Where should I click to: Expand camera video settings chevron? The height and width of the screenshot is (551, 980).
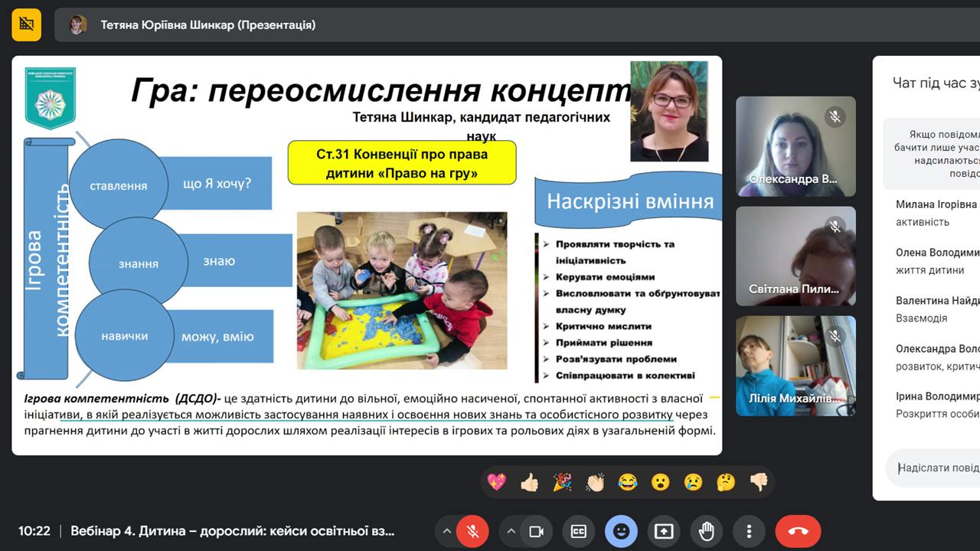511,531
